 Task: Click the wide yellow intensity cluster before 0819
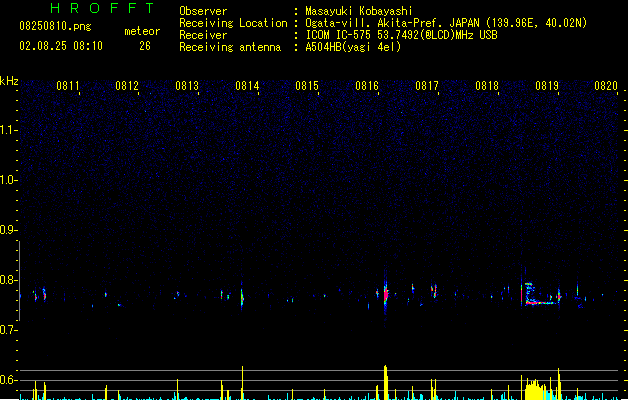click(536, 390)
